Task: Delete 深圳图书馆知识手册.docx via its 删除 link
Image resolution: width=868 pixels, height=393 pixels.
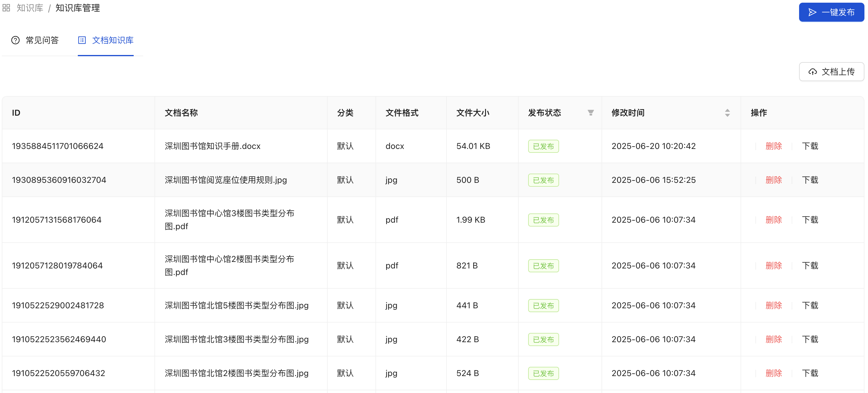Action: click(774, 146)
